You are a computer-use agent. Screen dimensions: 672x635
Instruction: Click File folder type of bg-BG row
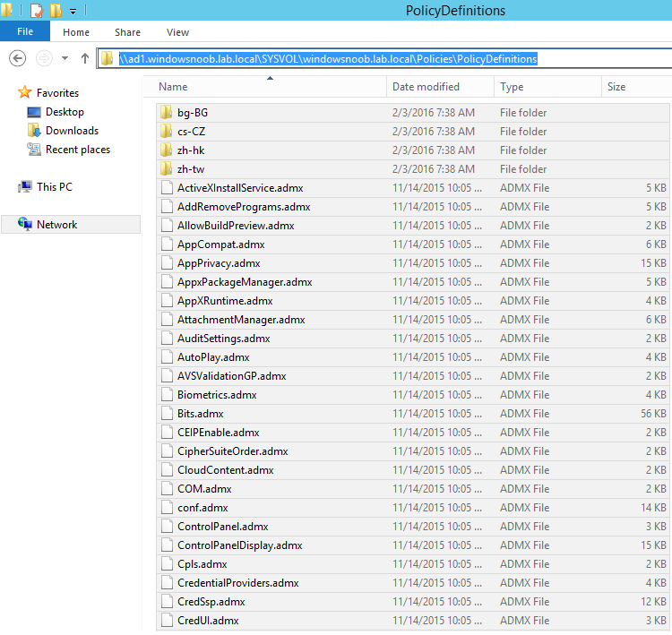(523, 113)
